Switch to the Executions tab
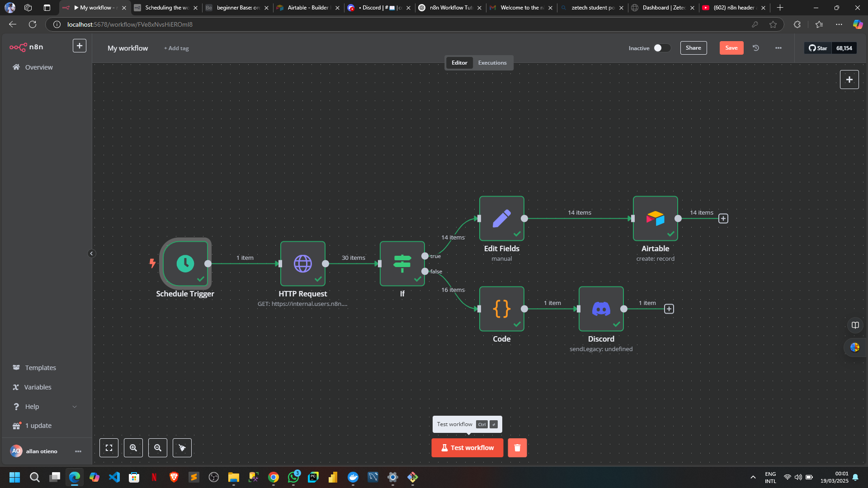 [x=492, y=63]
